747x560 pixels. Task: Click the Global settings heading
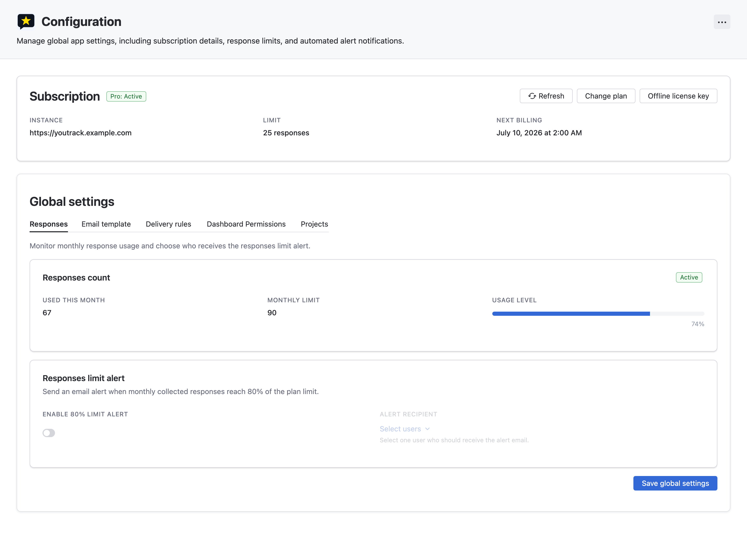[72, 201]
